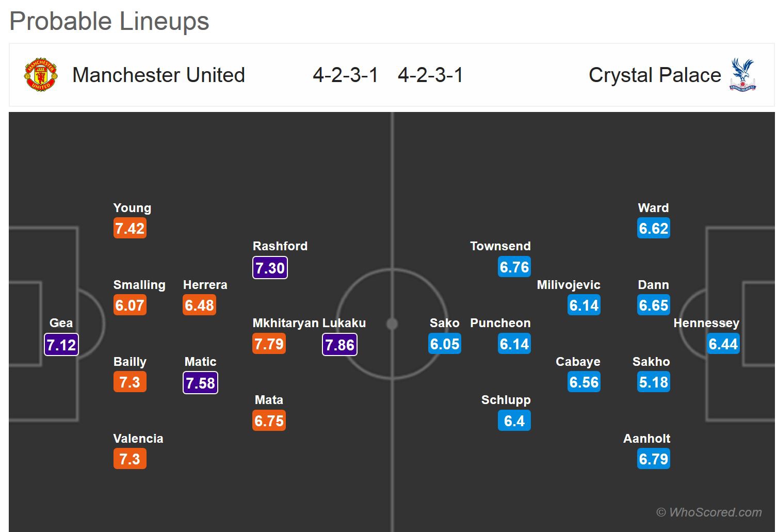Image resolution: width=777 pixels, height=532 pixels.
Task: Select Matic's 7.58 rating badge
Action: pos(200,383)
